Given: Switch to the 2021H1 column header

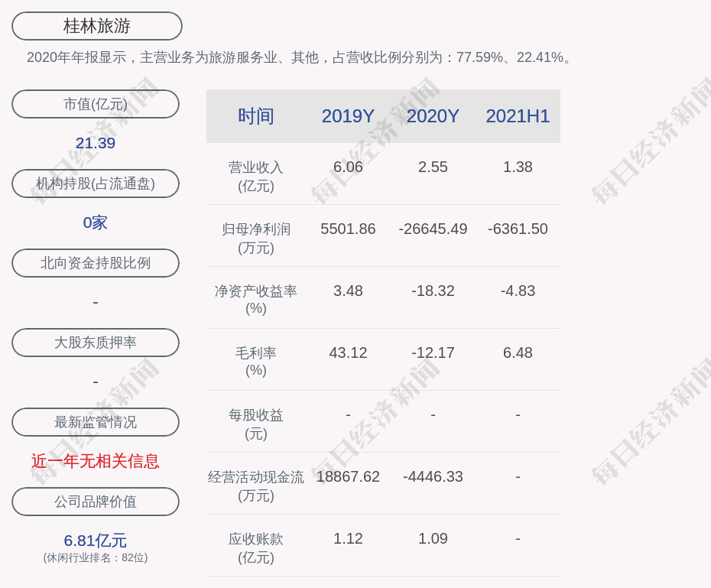Looking at the screenshot, I should [518, 116].
